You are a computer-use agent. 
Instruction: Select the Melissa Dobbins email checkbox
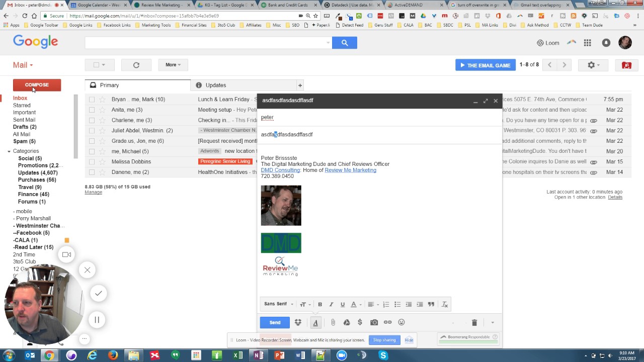click(x=92, y=162)
